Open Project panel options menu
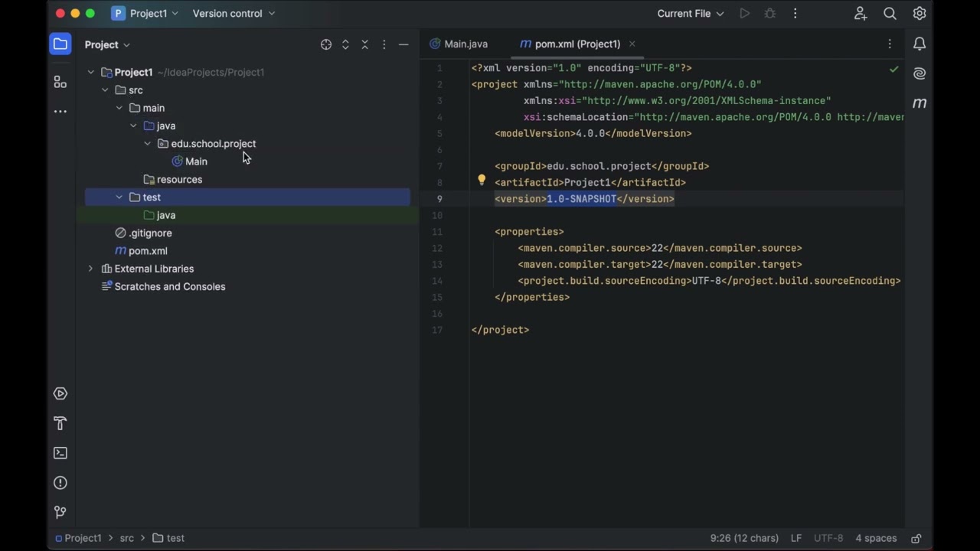 pos(384,44)
